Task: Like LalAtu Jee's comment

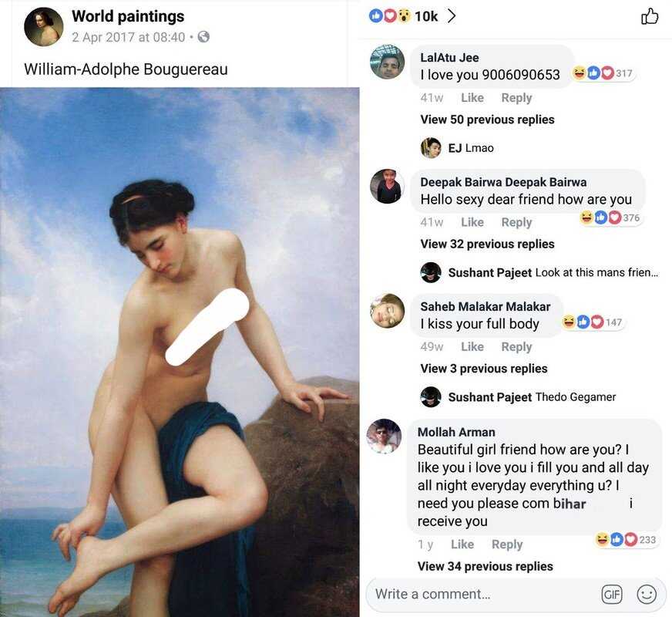Action: (x=472, y=98)
